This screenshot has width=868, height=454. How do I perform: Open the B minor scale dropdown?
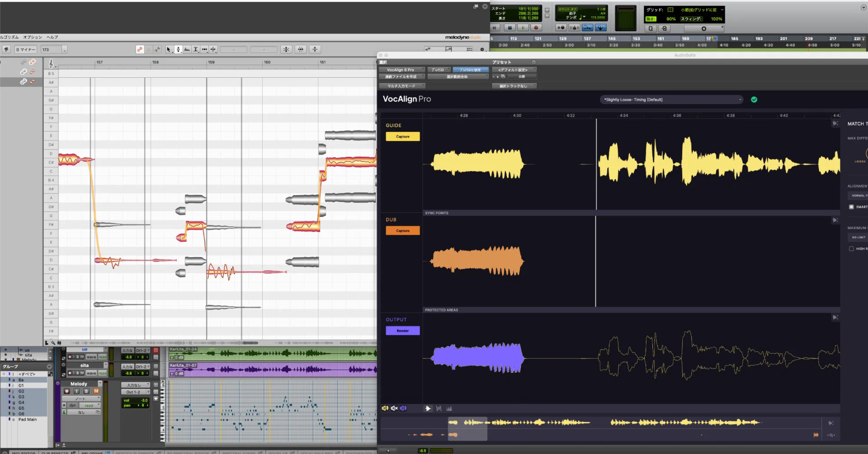pos(25,50)
